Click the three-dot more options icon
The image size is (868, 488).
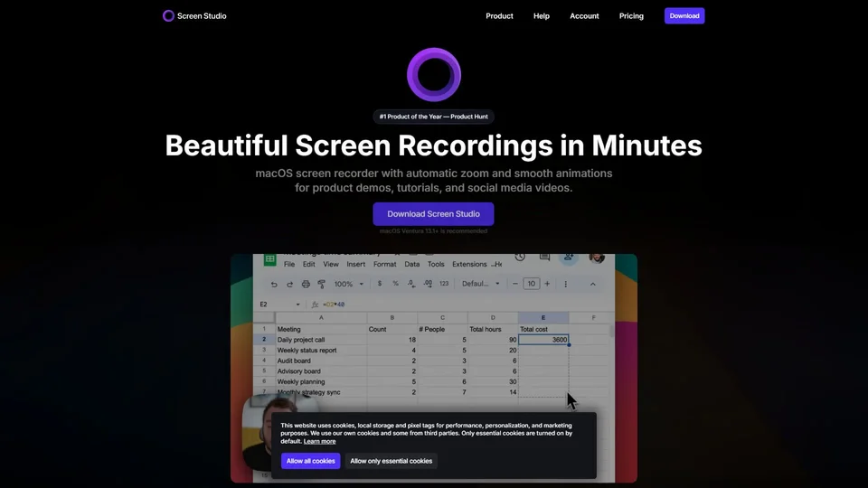click(565, 284)
